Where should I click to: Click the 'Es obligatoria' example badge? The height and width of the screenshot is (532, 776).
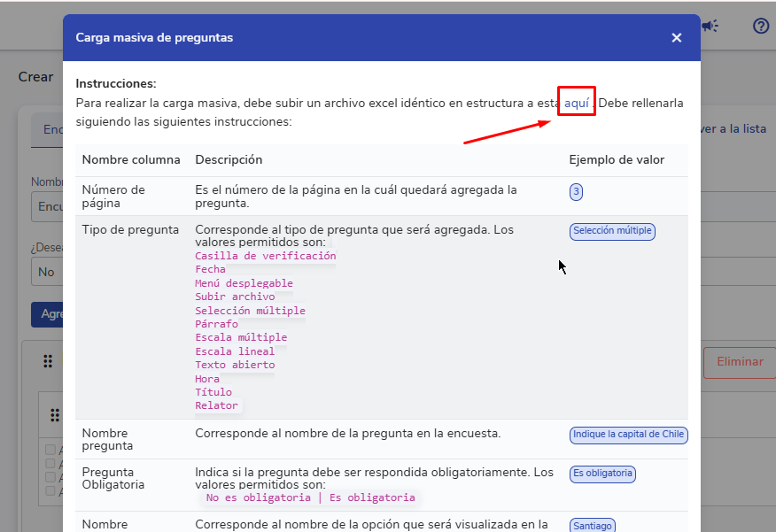[602, 474]
